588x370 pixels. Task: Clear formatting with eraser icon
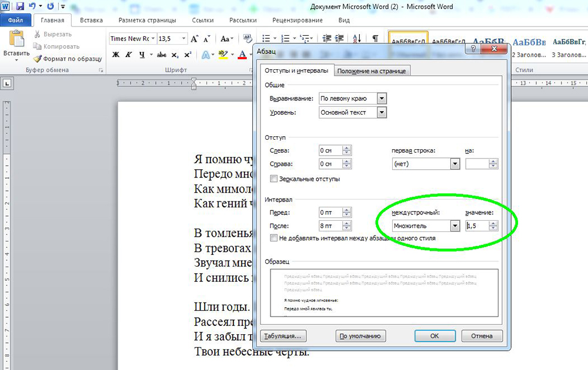tap(248, 38)
